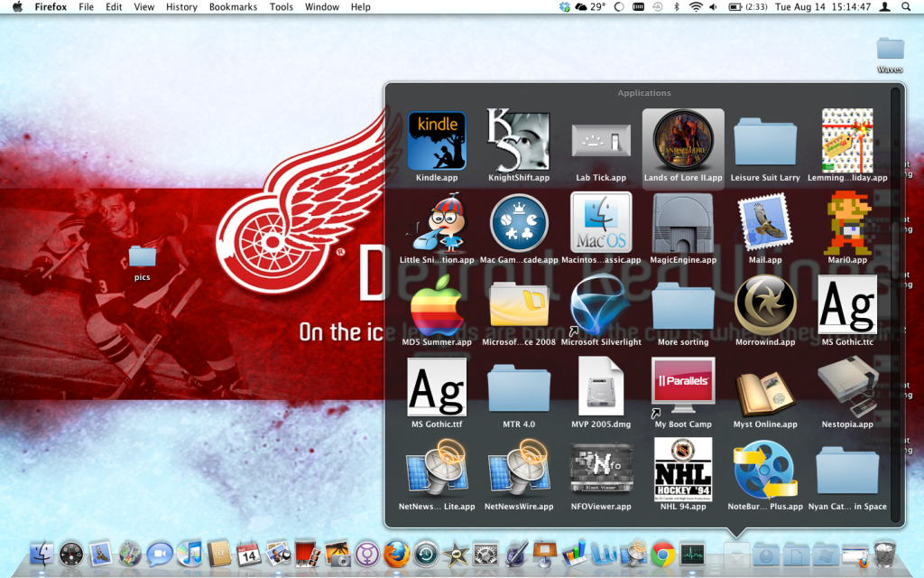Open Lab Tick.app
This screenshot has width=924, height=578.
pos(601,142)
